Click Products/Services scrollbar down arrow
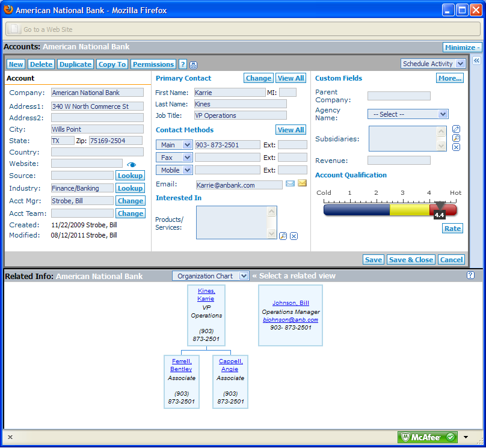486x448 pixels. click(271, 233)
